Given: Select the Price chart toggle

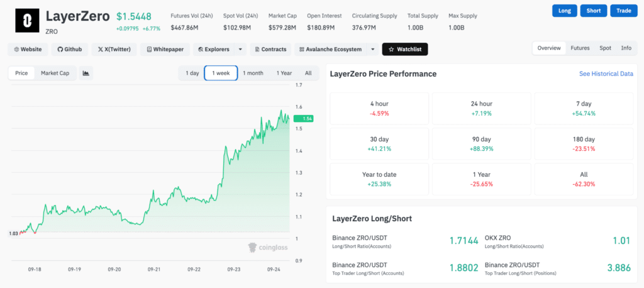Looking at the screenshot, I should (x=21, y=73).
